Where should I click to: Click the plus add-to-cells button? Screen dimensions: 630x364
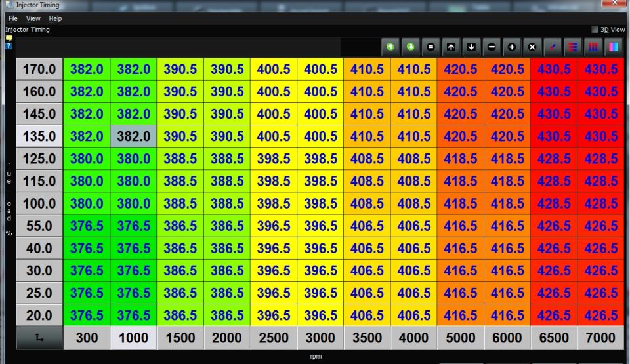pyautogui.click(x=512, y=47)
